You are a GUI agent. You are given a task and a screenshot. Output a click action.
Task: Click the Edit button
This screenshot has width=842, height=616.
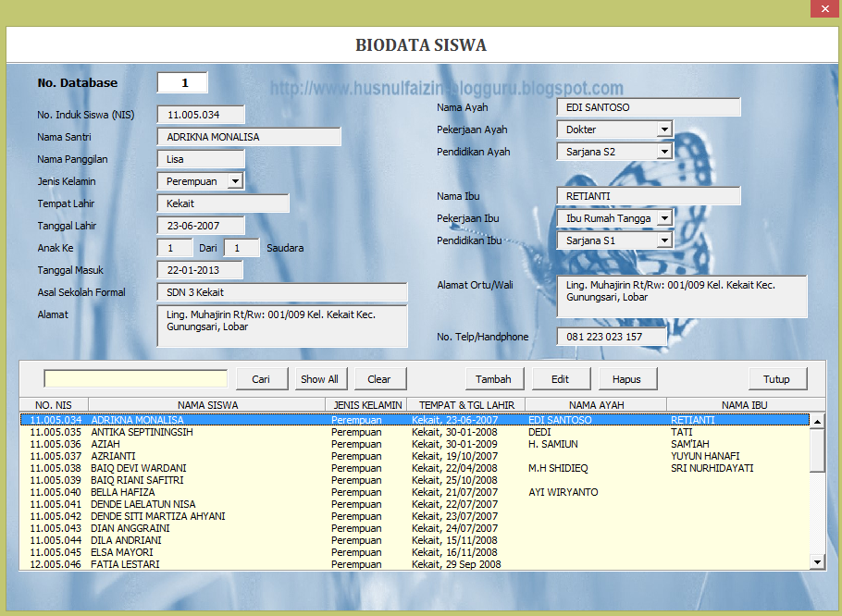click(x=561, y=378)
